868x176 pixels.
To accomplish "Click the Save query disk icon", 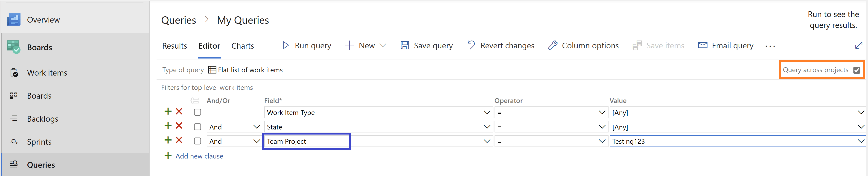I will click(x=405, y=45).
